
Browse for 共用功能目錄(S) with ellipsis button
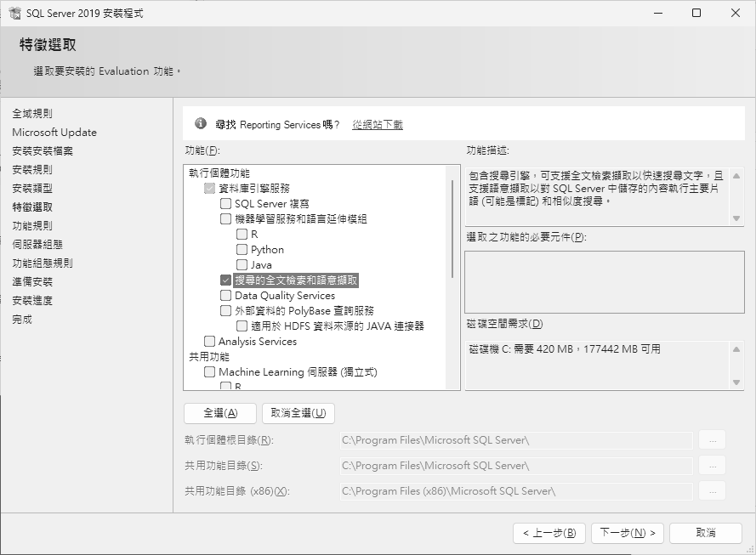tap(713, 466)
